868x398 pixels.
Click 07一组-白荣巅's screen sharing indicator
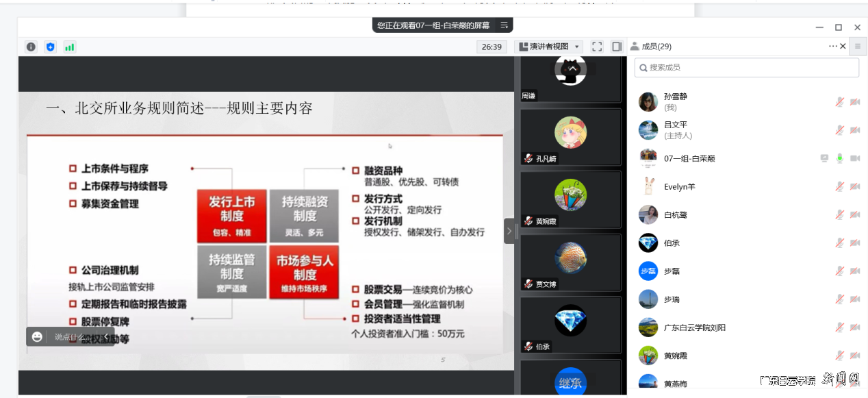point(823,158)
